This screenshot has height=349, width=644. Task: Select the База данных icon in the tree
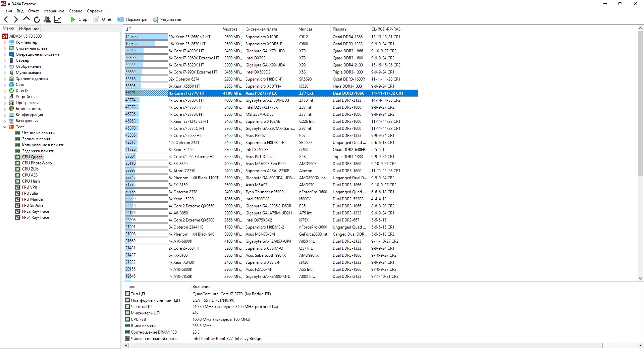[11, 121]
